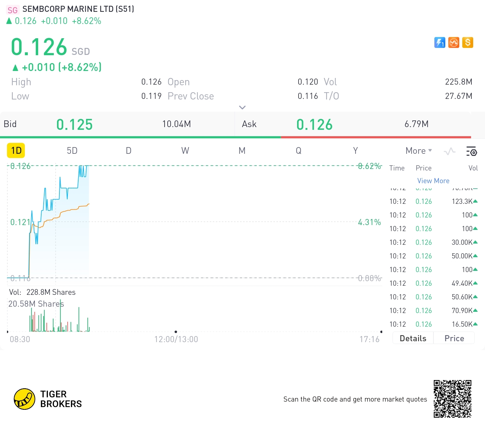485x448 pixels.
Task: Select the QR code image
Action: [453, 399]
